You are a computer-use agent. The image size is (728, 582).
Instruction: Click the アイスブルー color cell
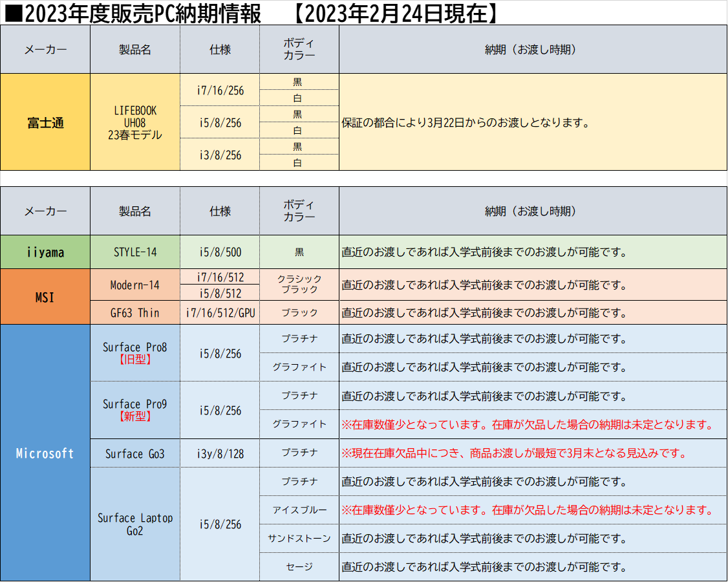pyautogui.click(x=299, y=510)
